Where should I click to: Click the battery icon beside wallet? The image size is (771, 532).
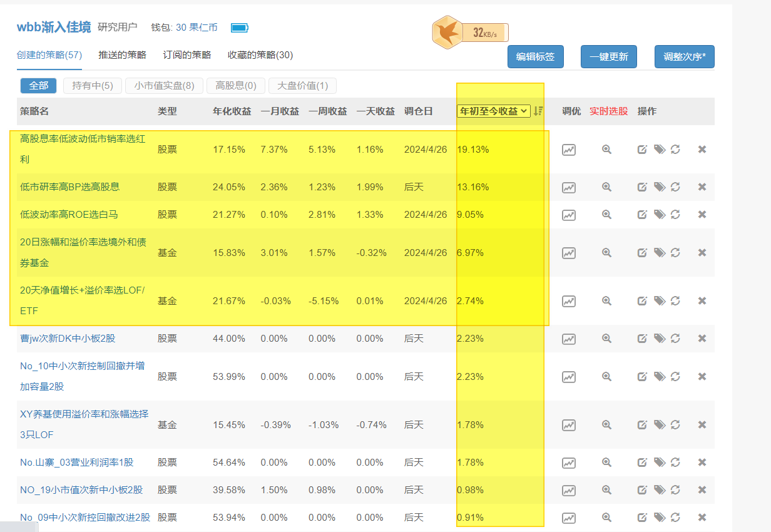tap(239, 28)
